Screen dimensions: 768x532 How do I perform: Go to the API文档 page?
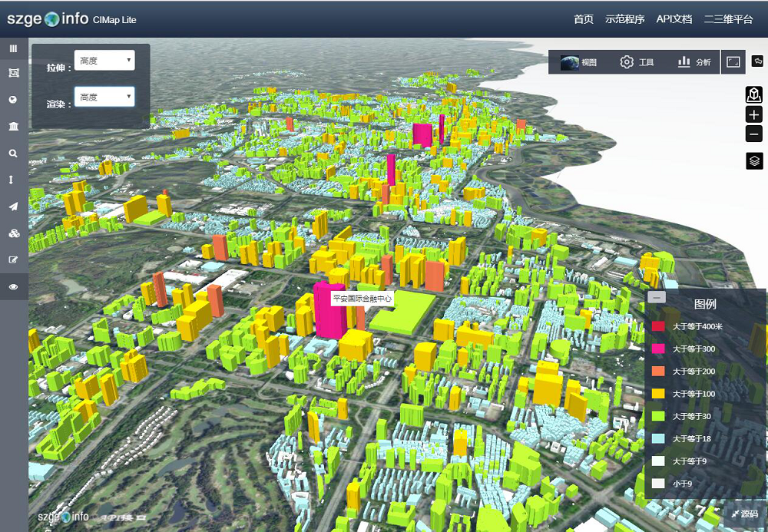(x=674, y=19)
